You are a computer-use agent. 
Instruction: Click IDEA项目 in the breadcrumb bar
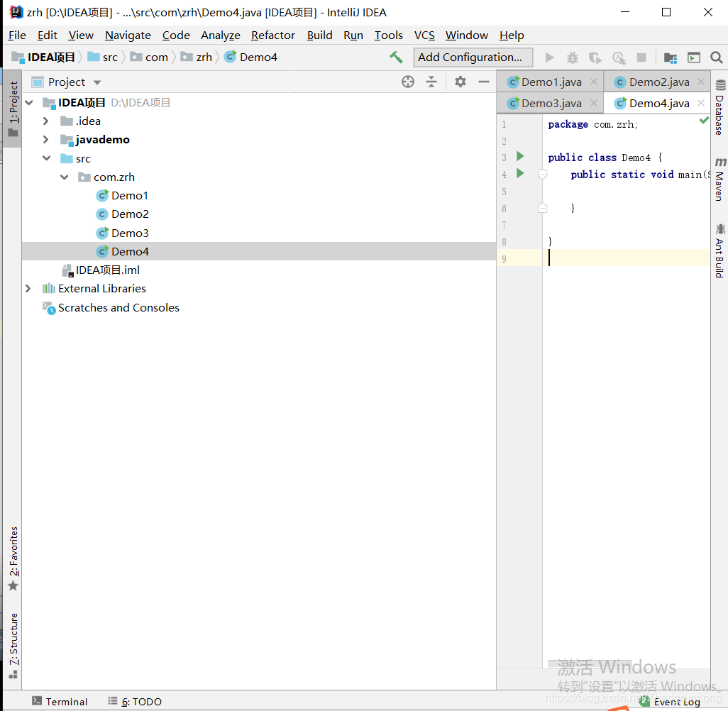(x=44, y=57)
